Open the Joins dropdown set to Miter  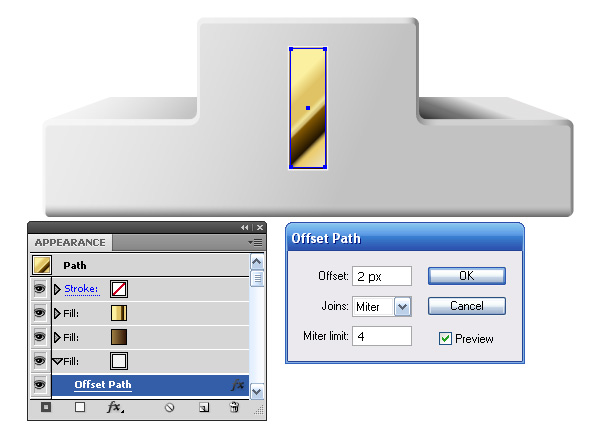pos(403,307)
